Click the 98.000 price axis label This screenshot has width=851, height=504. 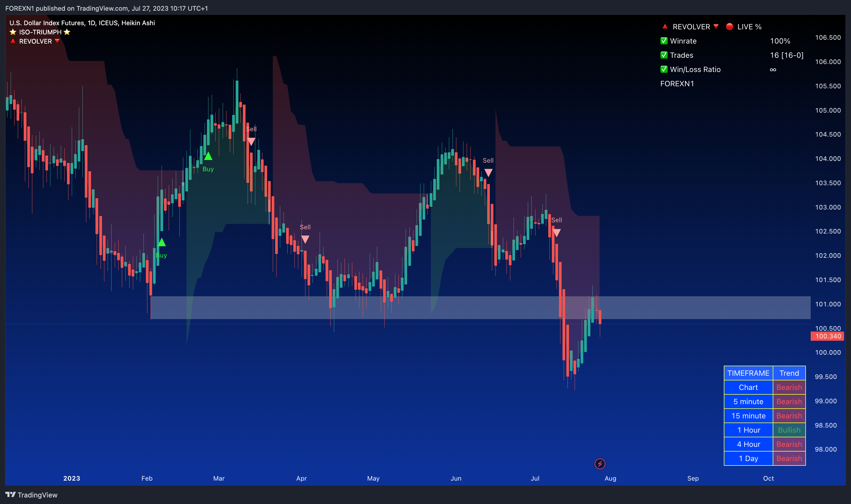[826, 449]
